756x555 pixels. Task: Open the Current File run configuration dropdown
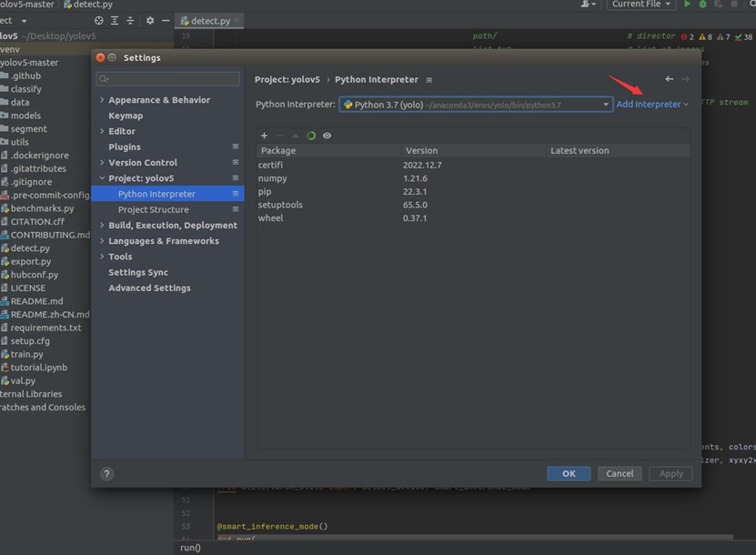point(640,4)
